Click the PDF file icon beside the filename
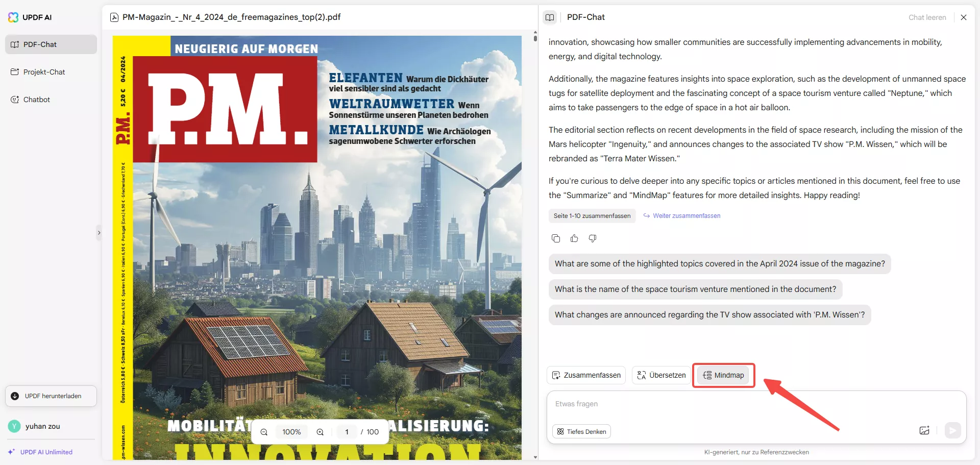Screen dimensions: 980x465 (114, 17)
